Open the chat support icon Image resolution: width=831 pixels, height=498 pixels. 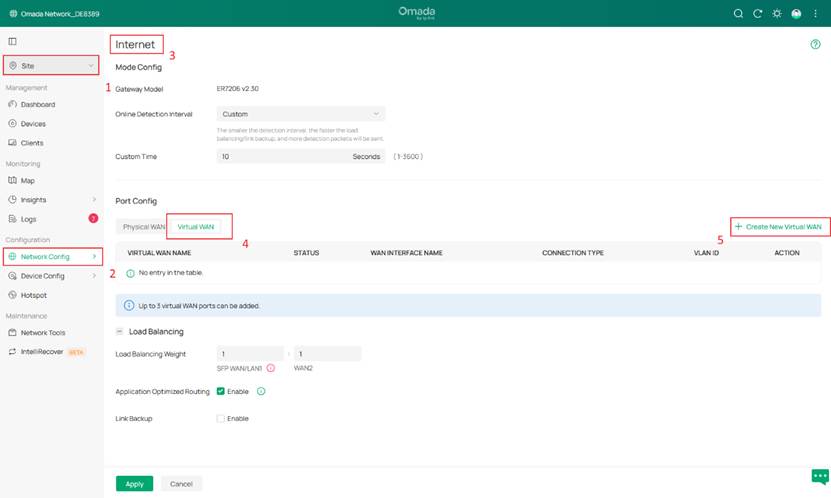[x=820, y=476]
